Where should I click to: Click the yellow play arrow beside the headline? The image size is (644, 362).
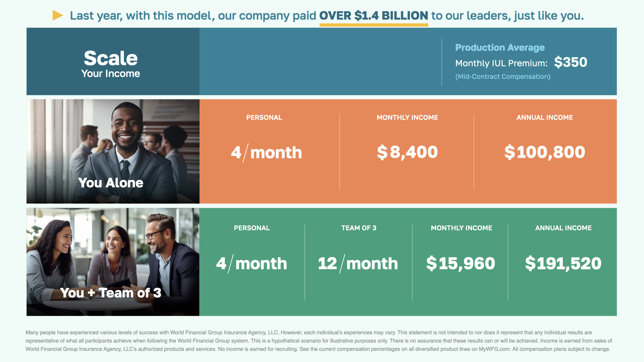(x=58, y=15)
